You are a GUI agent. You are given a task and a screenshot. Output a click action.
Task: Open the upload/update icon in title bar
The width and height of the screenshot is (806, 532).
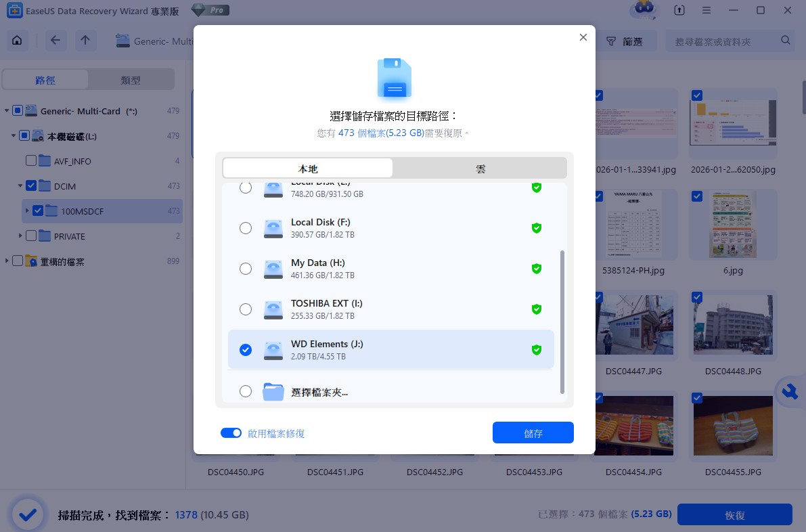[679, 10]
